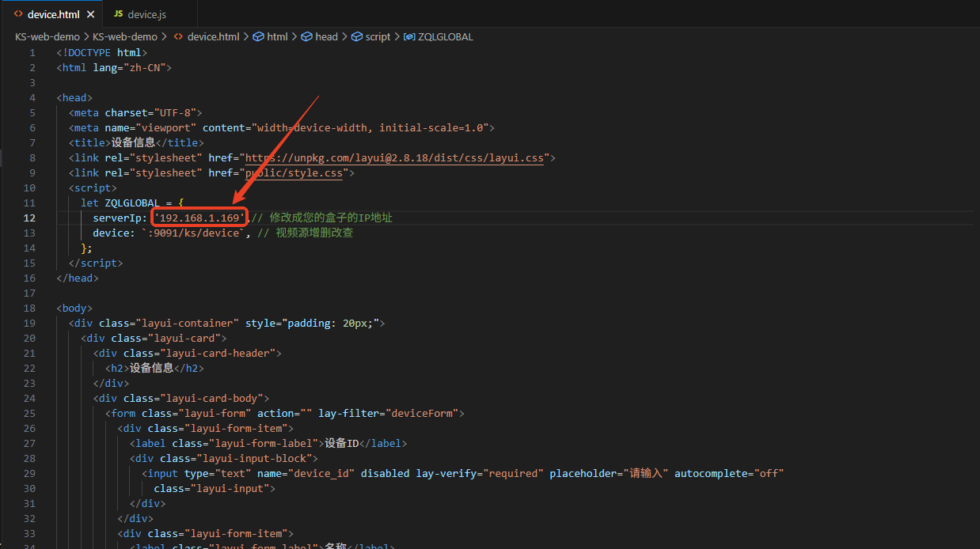
Task: Click line number 18 beside the body tag
Action: pos(30,309)
